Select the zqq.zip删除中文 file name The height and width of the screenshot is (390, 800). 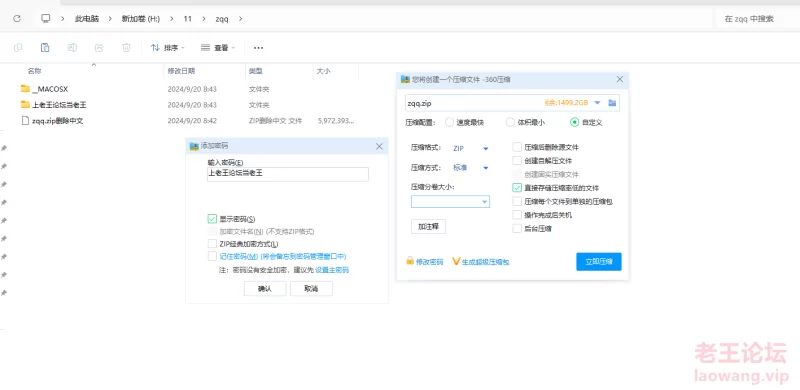tap(58, 120)
